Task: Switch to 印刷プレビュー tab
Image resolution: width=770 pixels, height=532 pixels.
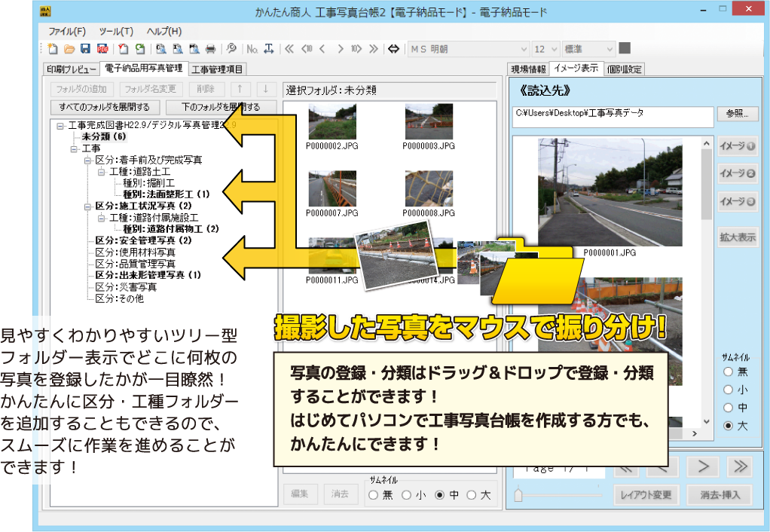Action: pyautogui.click(x=72, y=69)
